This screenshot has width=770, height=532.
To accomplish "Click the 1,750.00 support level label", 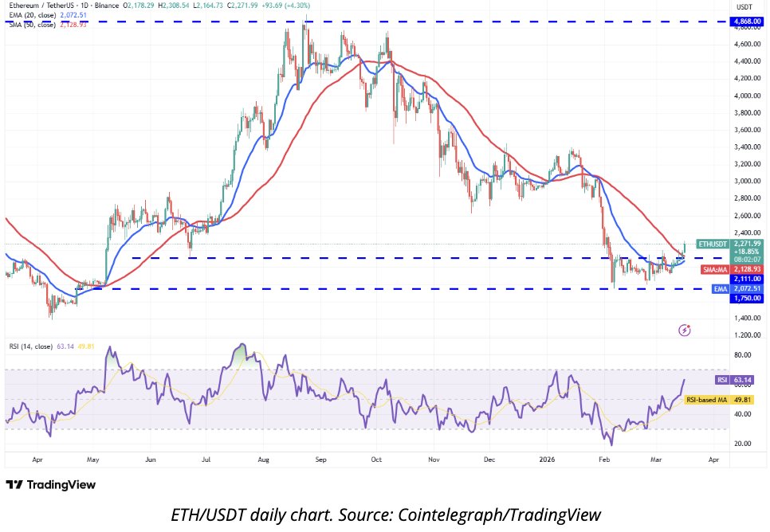I will point(746,298).
